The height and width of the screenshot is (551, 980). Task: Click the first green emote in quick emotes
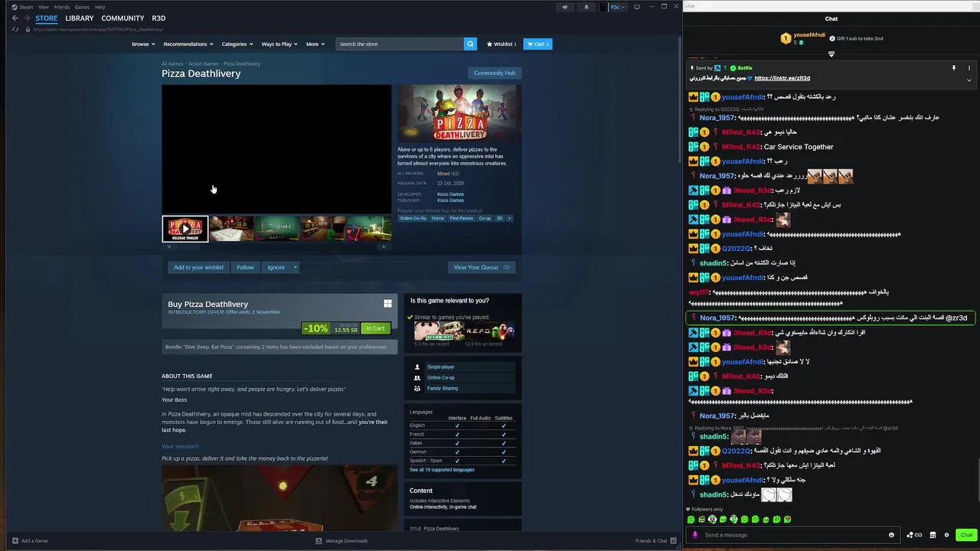point(691,520)
